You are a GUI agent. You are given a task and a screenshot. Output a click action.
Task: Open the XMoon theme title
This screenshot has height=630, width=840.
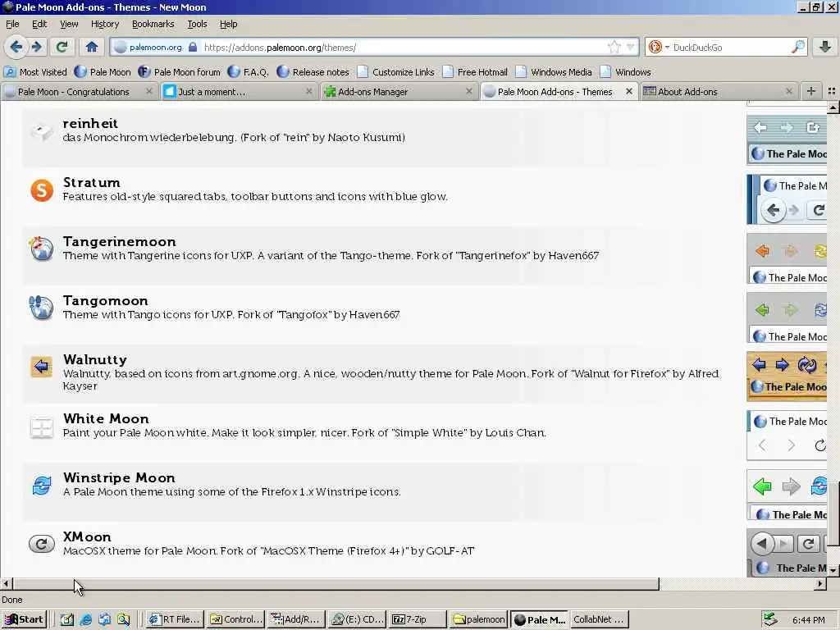click(87, 536)
